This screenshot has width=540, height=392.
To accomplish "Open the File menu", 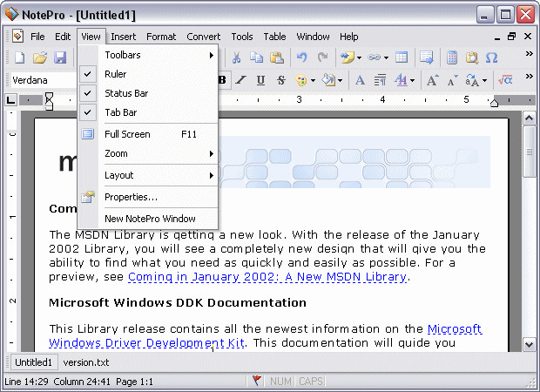I will (37, 37).
